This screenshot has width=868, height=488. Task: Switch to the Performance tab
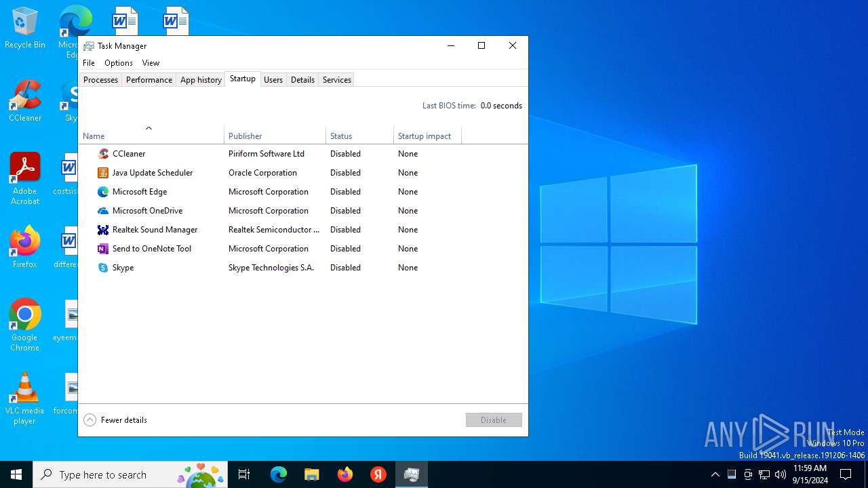click(149, 80)
